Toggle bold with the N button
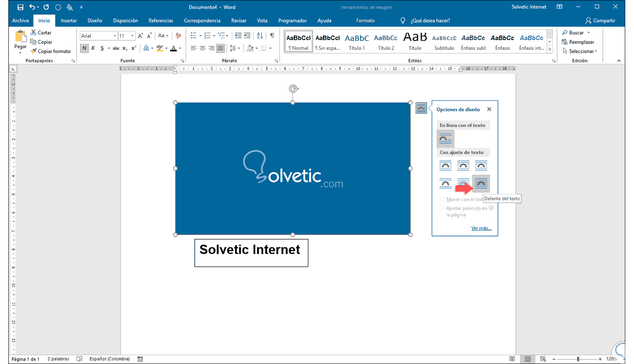Screen dimensions: 634x364 (84, 48)
